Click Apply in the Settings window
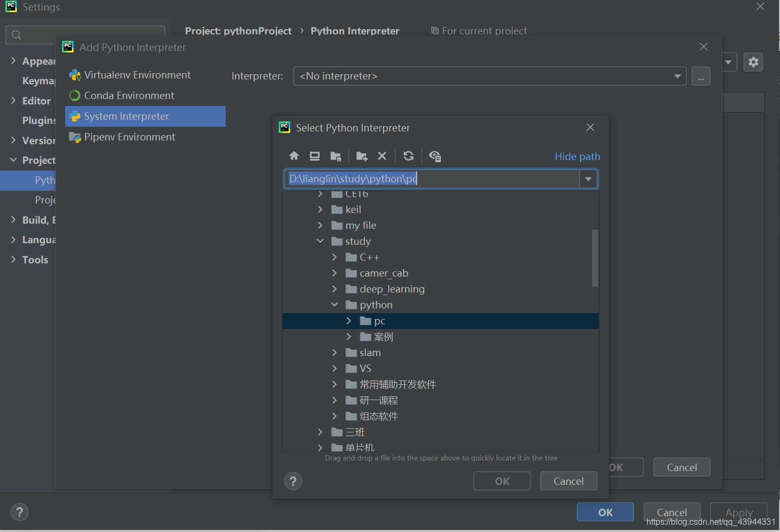This screenshot has width=780, height=532. tap(739, 512)
